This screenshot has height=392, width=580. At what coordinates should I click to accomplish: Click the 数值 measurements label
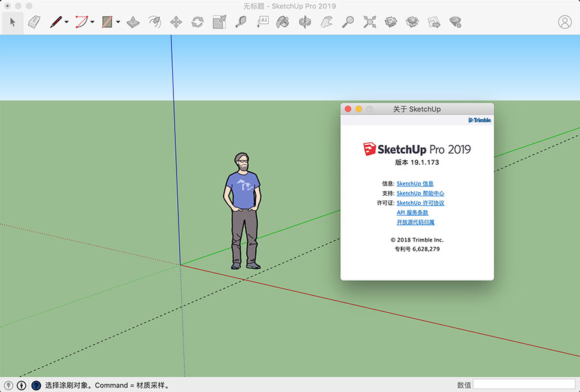click(x=464, y=386)
